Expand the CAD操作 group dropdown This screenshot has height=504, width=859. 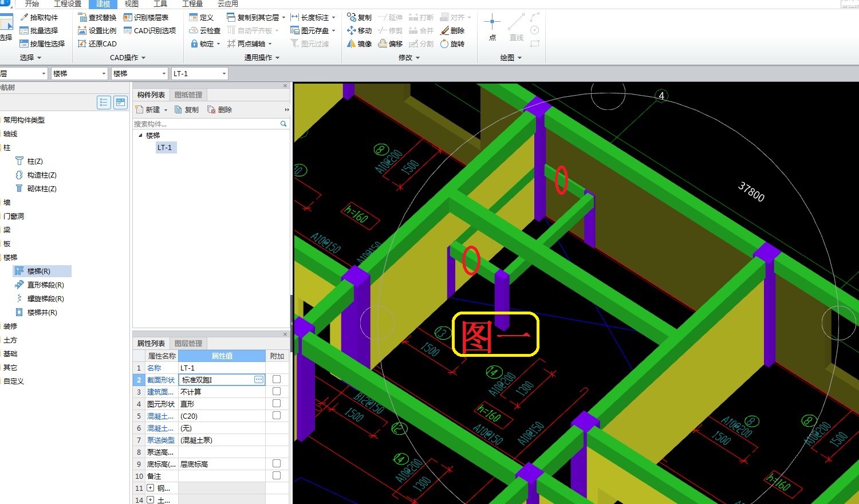(128, 57)
